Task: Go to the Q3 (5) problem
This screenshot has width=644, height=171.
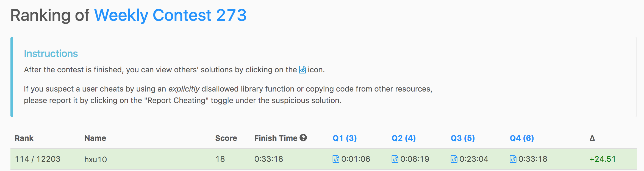Action: [x=463, y=138]
